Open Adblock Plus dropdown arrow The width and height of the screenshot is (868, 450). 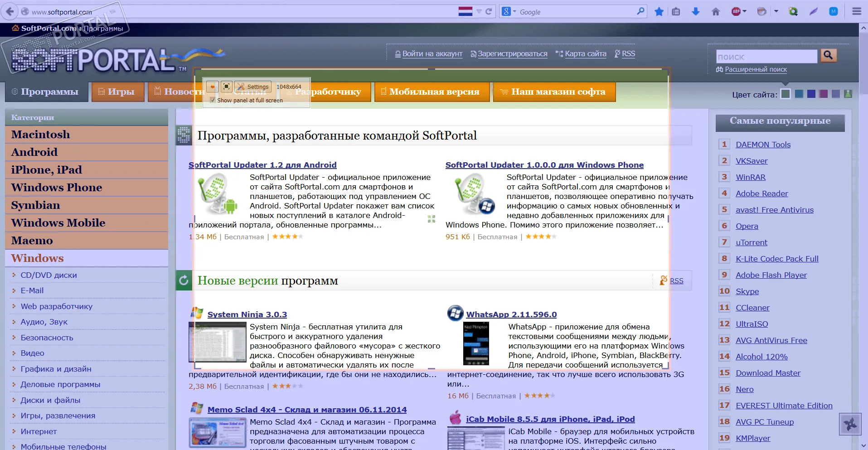pos(745,12)
